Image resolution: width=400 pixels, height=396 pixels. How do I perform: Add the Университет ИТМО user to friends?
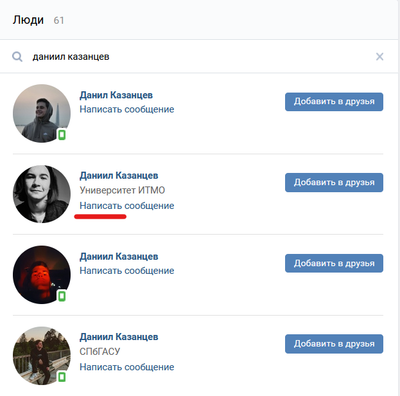(334, 182)
